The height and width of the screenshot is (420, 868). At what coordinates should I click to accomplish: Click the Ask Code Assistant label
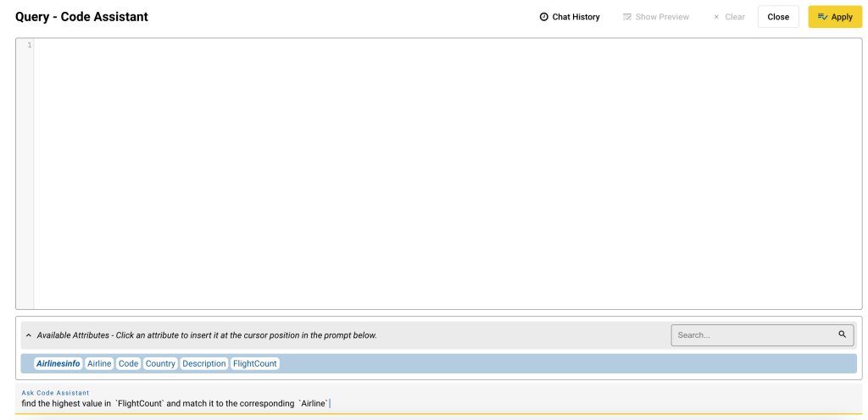(55, 393)
